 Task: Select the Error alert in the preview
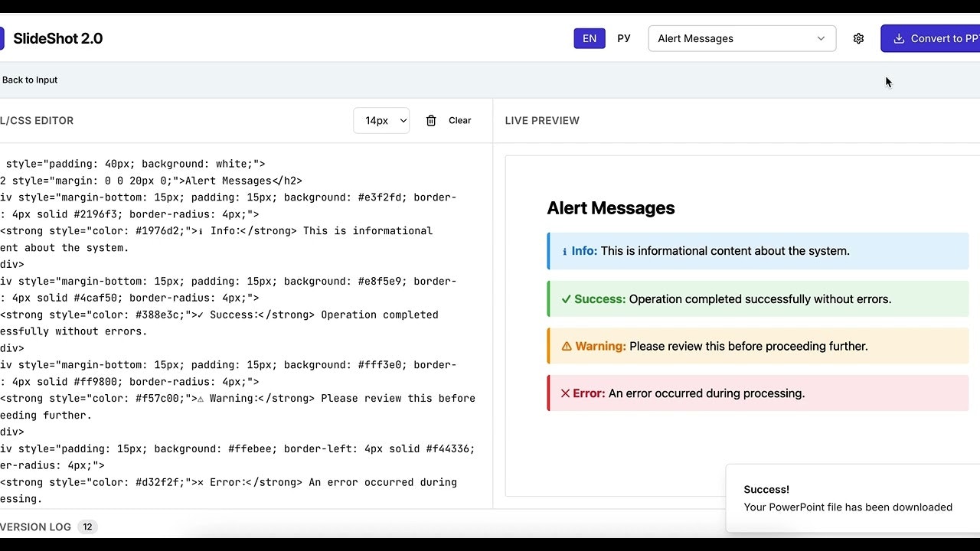tap(758, 393)
